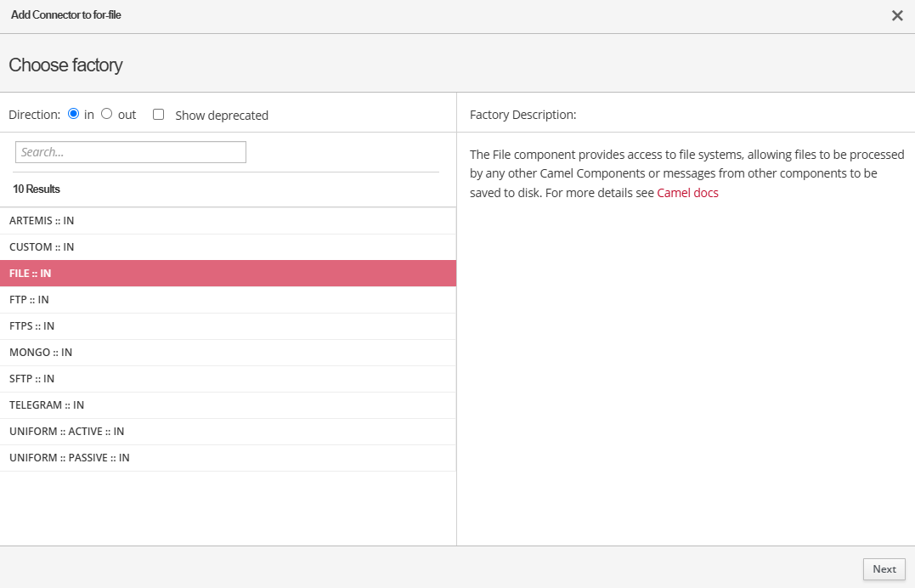Click the 10 Results count label
The width and height of the screenshot is (915, 588).
click(x=37, y=189)
